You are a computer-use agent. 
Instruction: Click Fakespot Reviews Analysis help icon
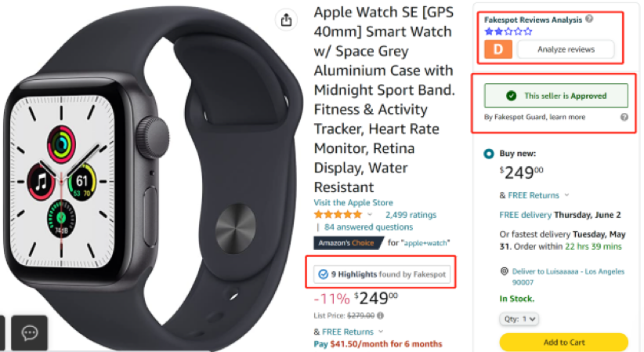[589, 19]
